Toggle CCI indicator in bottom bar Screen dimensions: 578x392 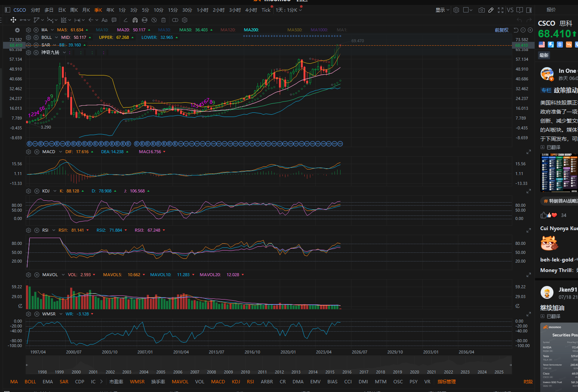[x=348, y=382]
